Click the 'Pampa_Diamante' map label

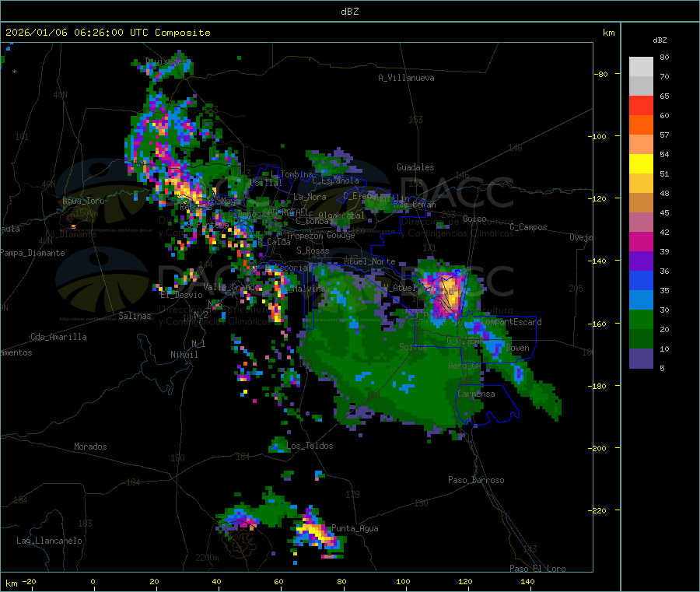(33, 253)
